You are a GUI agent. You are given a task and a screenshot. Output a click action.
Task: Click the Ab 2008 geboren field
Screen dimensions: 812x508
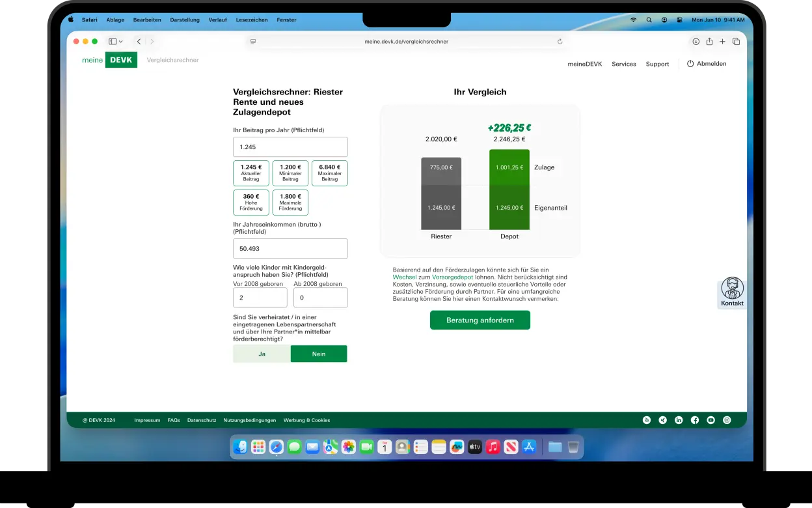(x=321, y=298)
